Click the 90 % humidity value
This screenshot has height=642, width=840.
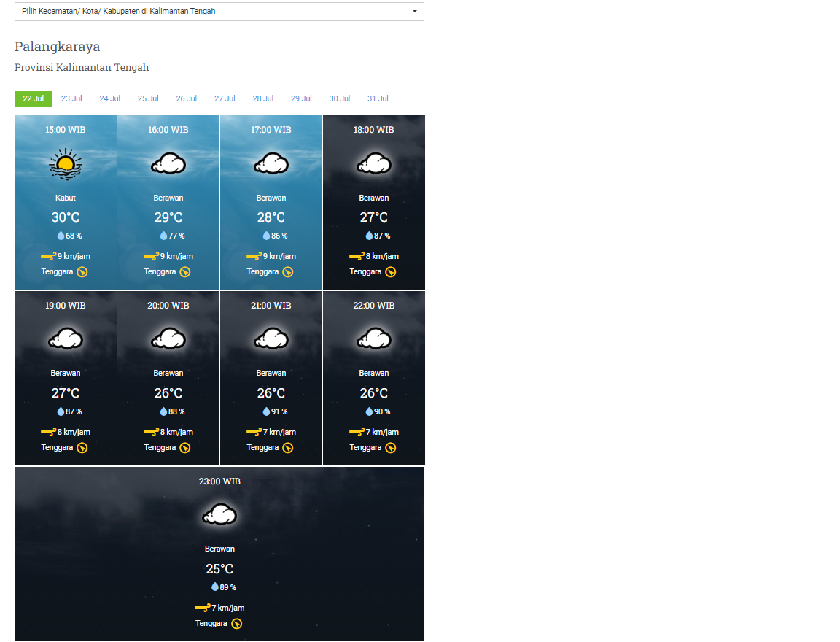[383, 411]
